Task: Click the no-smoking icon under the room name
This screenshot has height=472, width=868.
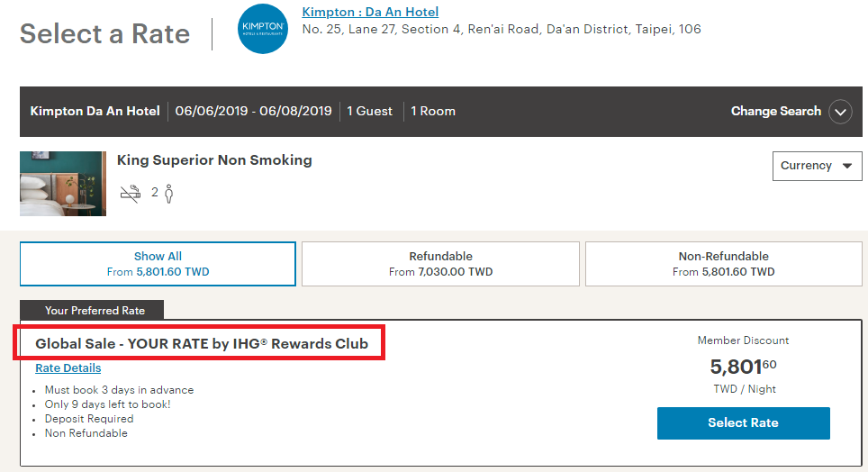Action: 131,194
